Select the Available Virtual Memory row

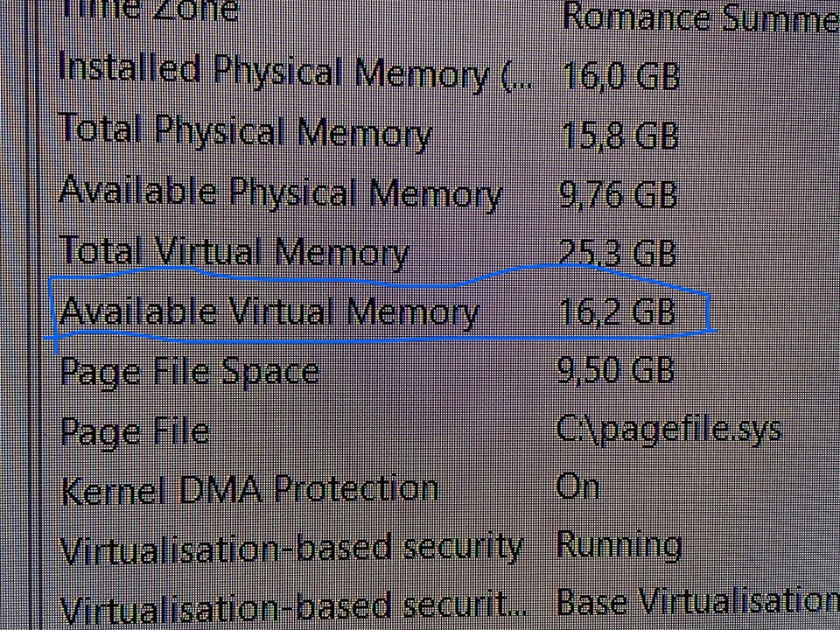tap(269, 311)
